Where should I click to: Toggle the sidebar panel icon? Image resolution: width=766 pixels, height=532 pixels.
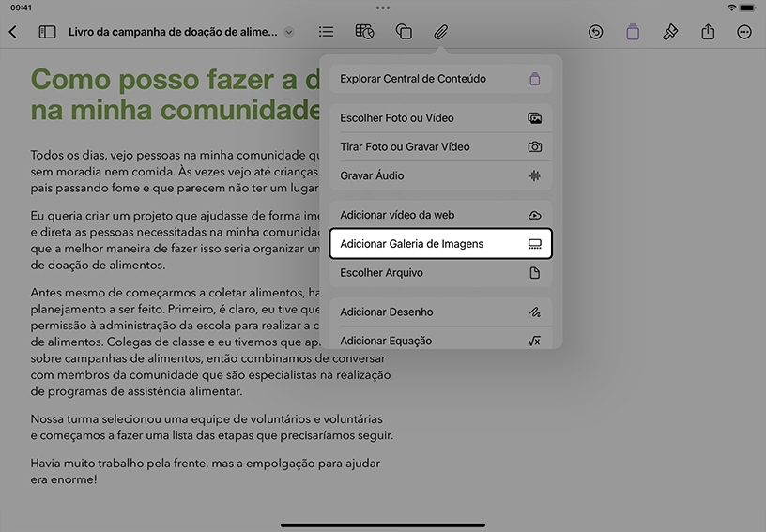pos(47,32)
